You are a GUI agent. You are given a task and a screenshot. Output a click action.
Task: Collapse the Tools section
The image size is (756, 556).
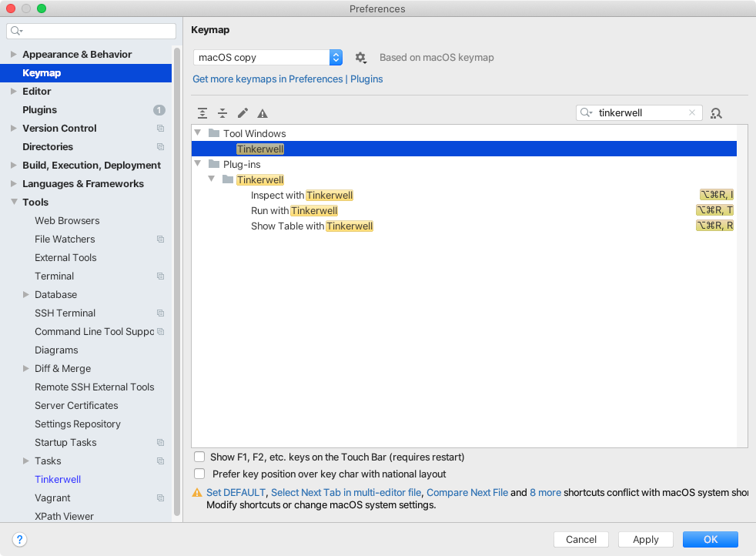tap(14, 202)
